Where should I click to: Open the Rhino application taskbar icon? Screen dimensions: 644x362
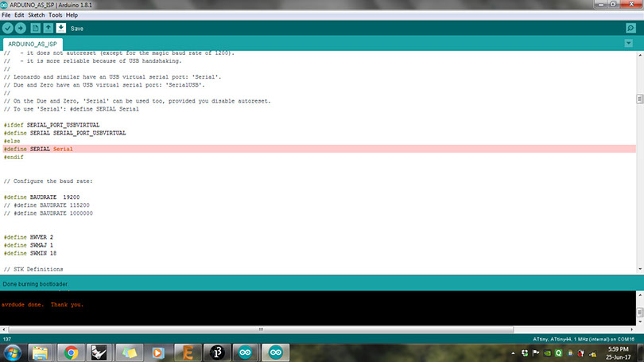(99, 353)
